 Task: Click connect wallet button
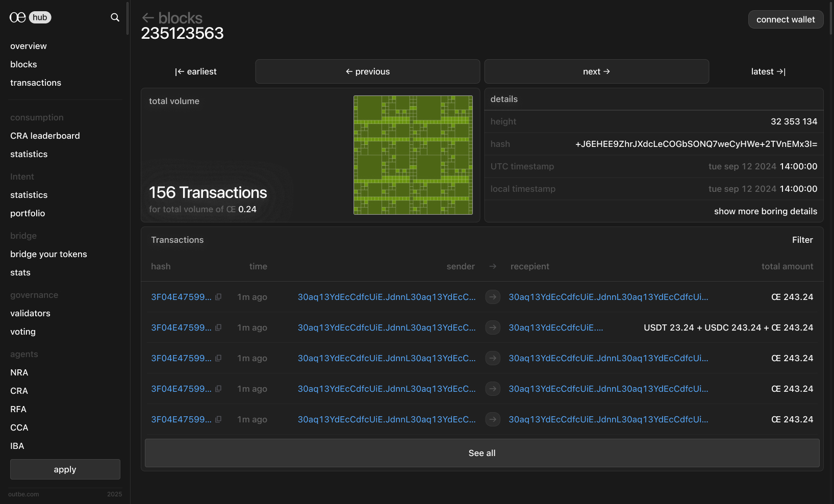click(786, 19)
